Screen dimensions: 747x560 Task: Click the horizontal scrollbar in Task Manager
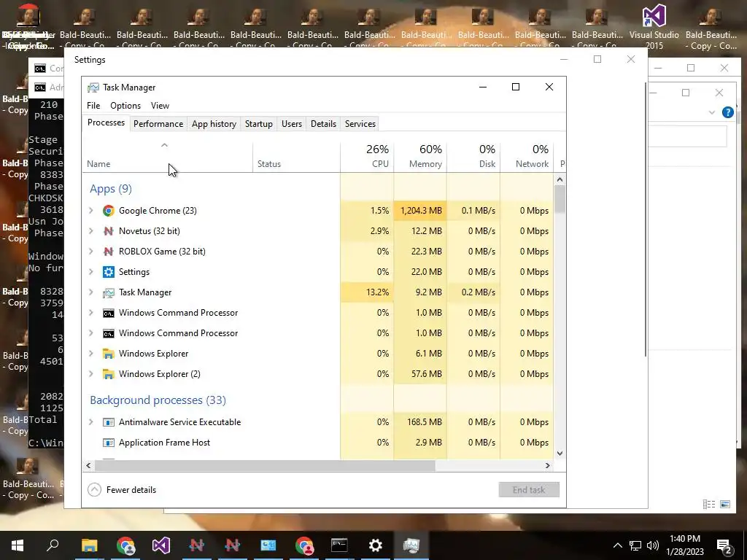coord(265,466)
